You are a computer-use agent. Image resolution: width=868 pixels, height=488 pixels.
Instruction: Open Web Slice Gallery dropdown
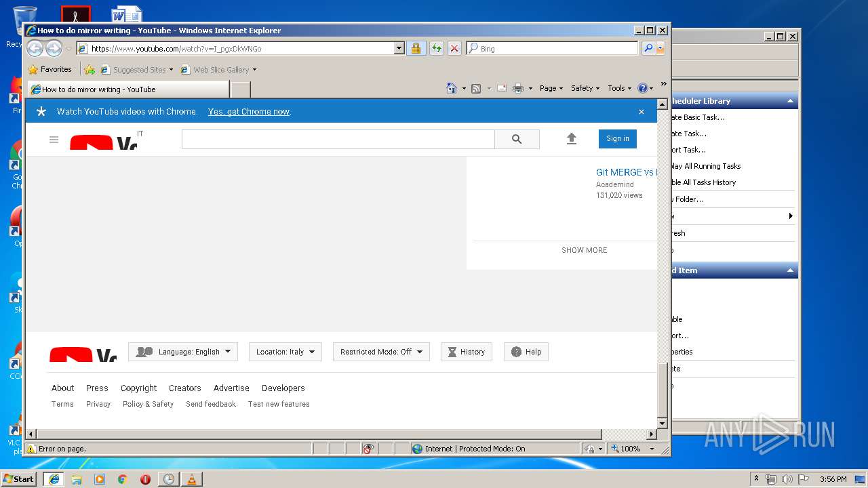[x=218, y=69]
